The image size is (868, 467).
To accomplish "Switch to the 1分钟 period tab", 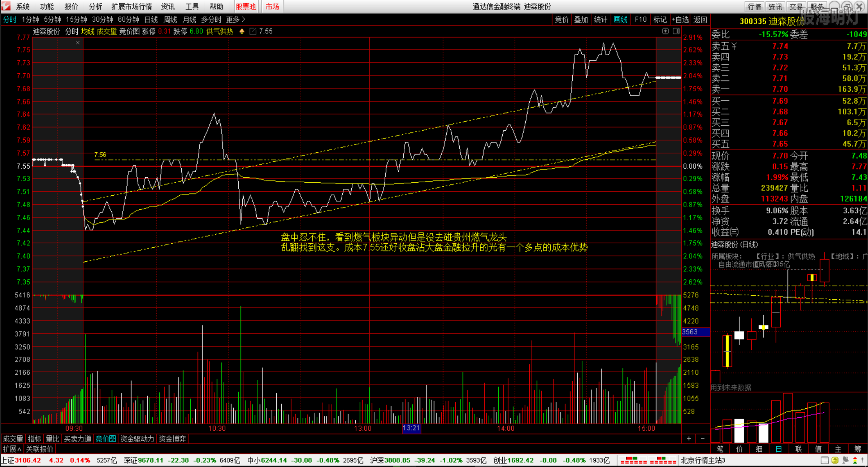I will 31,19.
